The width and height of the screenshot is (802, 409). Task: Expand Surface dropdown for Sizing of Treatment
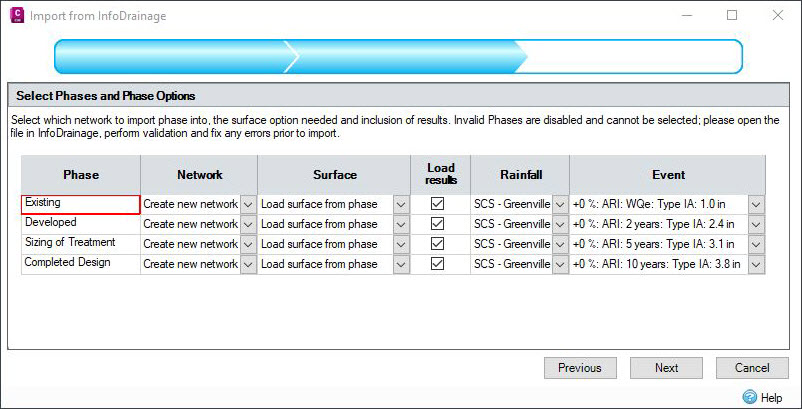pos(401,244)
